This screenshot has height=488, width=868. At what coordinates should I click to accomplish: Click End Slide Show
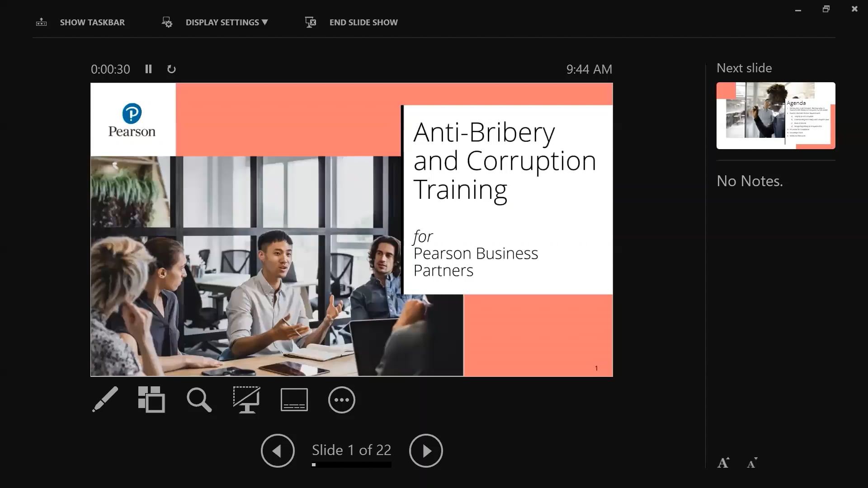tap(363, 23)
